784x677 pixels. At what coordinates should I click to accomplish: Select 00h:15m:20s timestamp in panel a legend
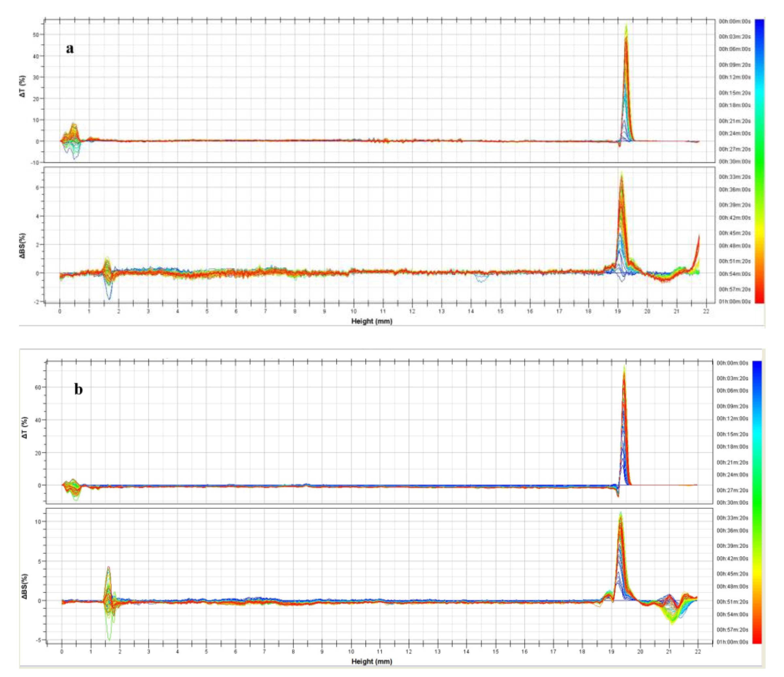click(x=734, y=93)
